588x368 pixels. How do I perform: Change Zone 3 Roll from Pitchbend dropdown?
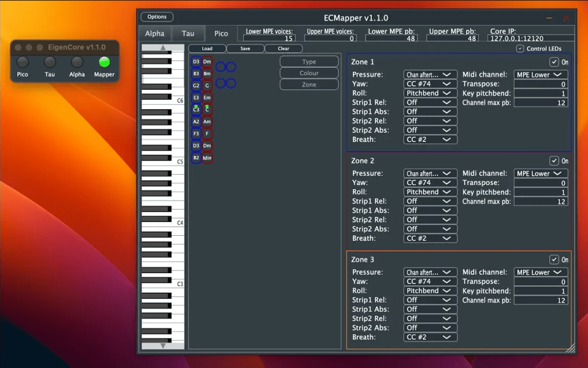coord(430,290)
